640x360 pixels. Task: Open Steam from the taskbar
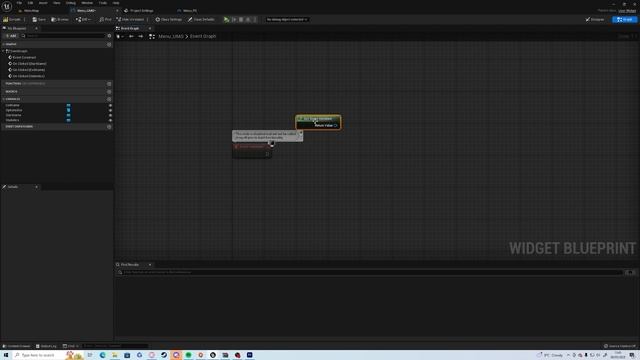164,355
